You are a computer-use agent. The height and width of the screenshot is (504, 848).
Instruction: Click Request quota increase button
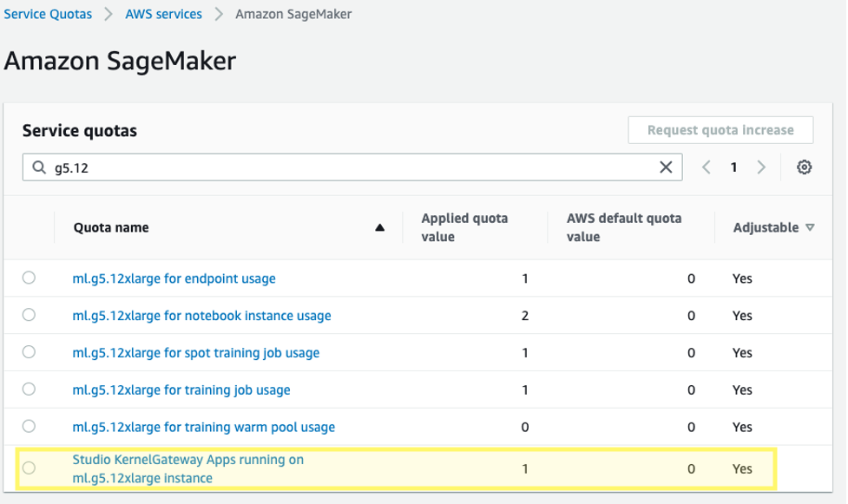[x=720, y=130]
